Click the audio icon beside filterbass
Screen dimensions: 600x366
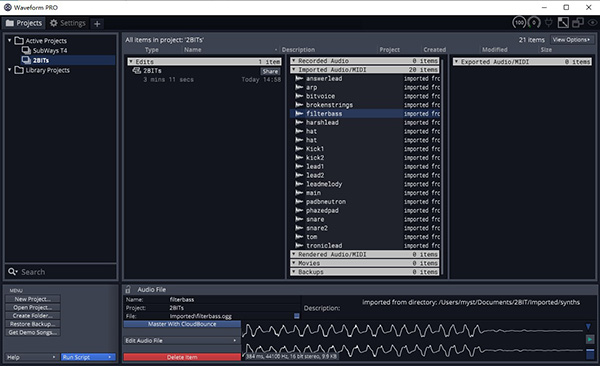pos(299,114)
